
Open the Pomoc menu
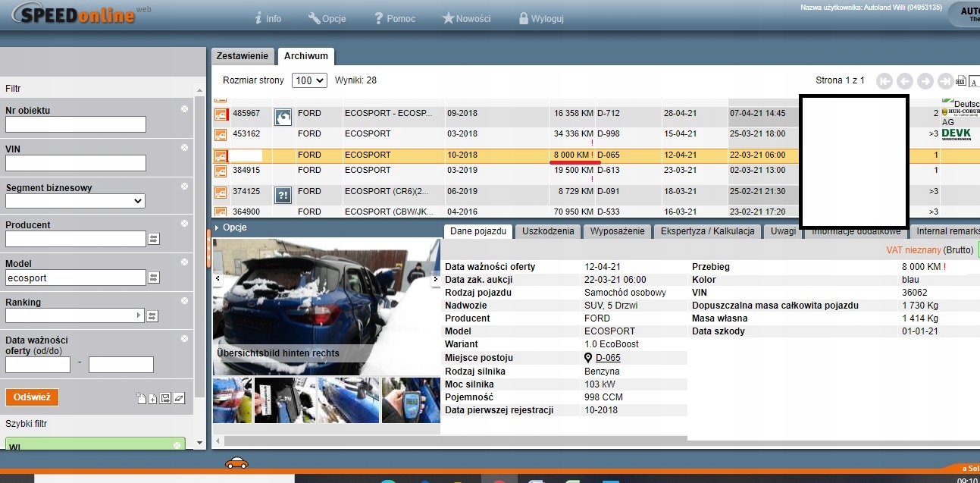[x=394, y=19]
